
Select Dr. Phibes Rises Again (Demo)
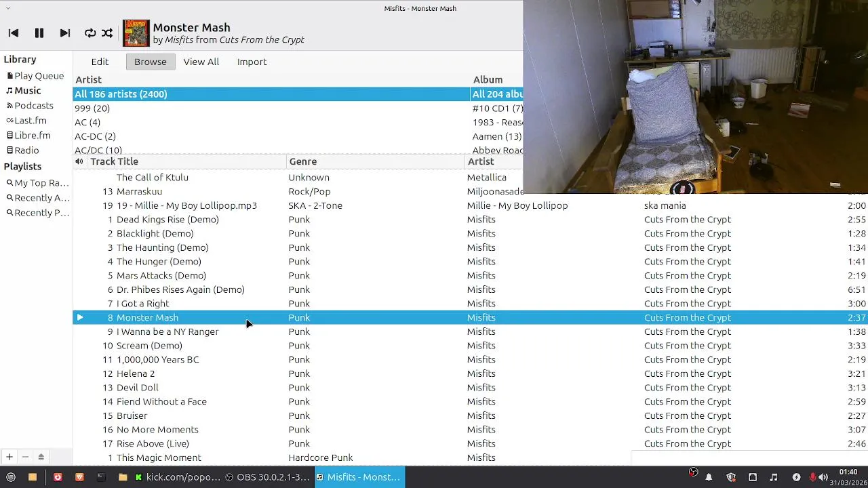[180, 289]
